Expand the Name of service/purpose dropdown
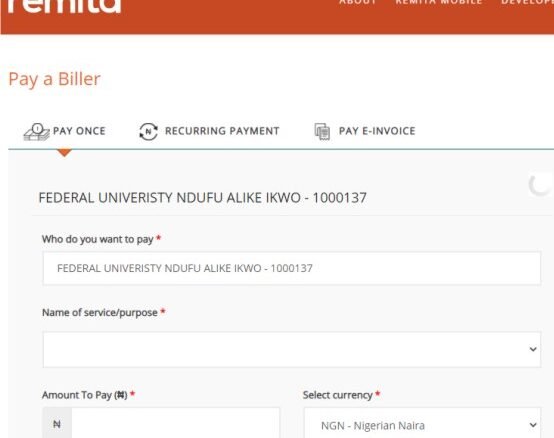 (x=292, y=349)
